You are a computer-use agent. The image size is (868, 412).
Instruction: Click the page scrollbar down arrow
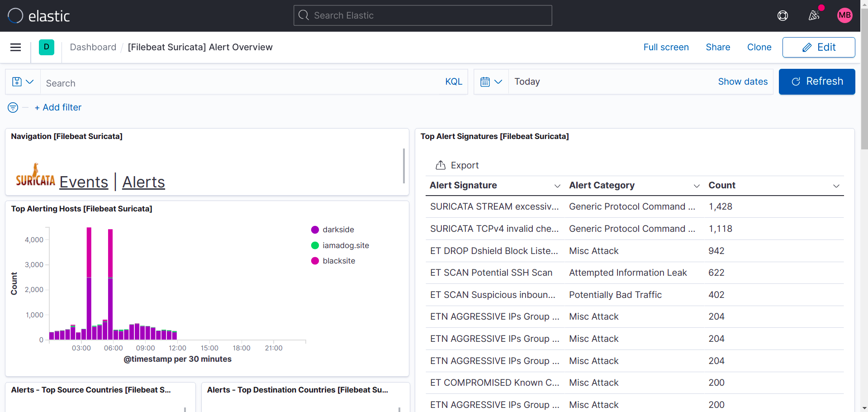pos(864,408)
